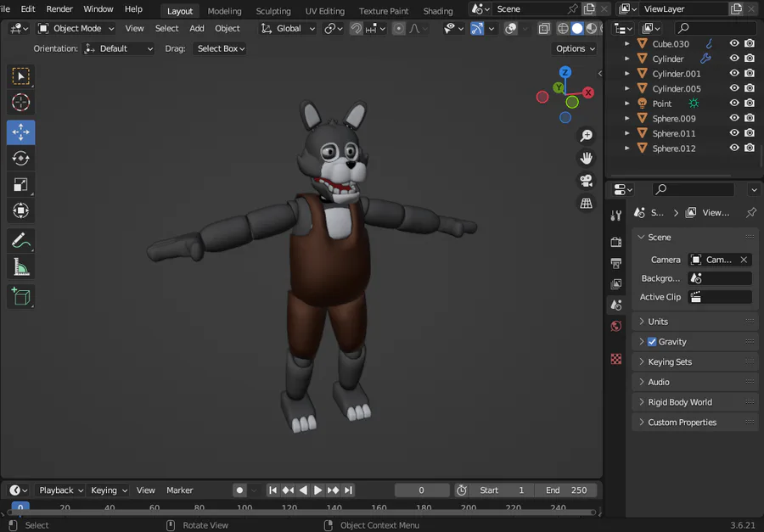The width and height of the screenshot is (764, 532).
Task: Select the Transform tool
Action: [x=20, y=210]
